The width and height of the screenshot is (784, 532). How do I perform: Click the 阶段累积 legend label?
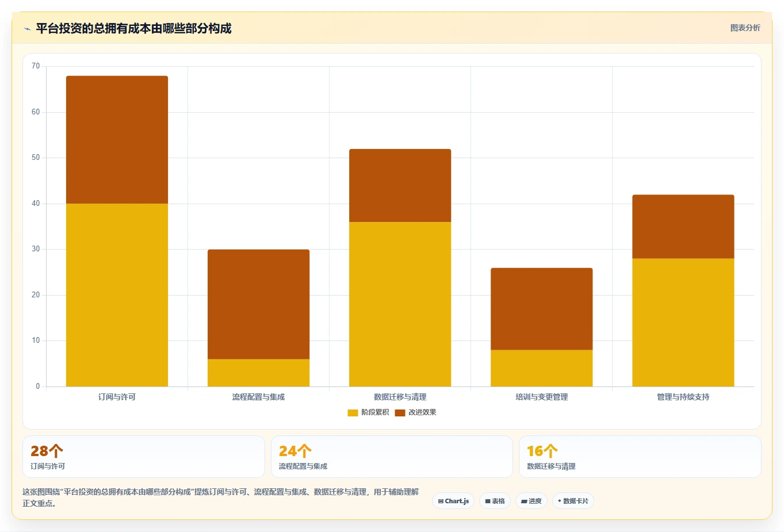pos(375,412)
